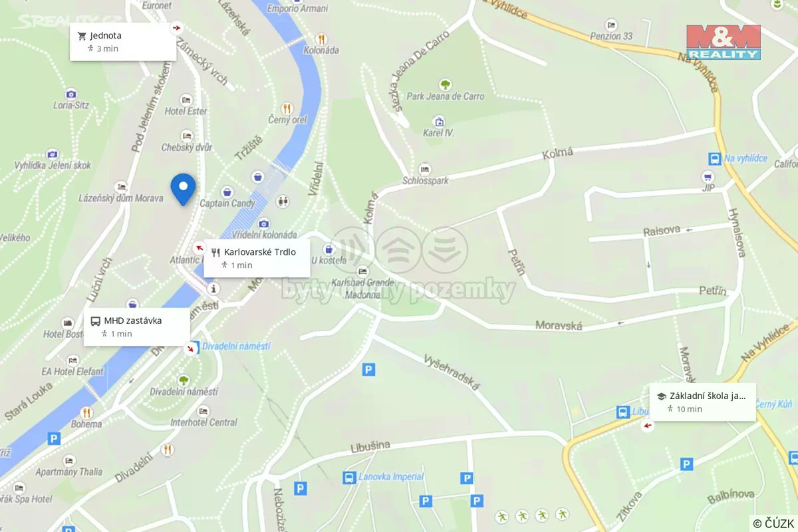The height and width of the screenshot is (532, 798).
Task: Click the Schlosspark hotel icon
Action: click(x=425, y=169)
